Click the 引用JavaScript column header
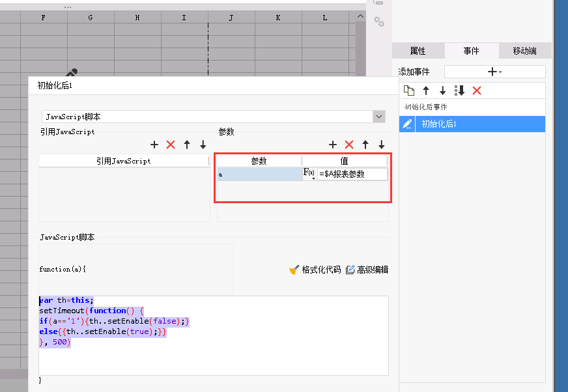The height and width of the screenshot is (392, 568). 124,161
